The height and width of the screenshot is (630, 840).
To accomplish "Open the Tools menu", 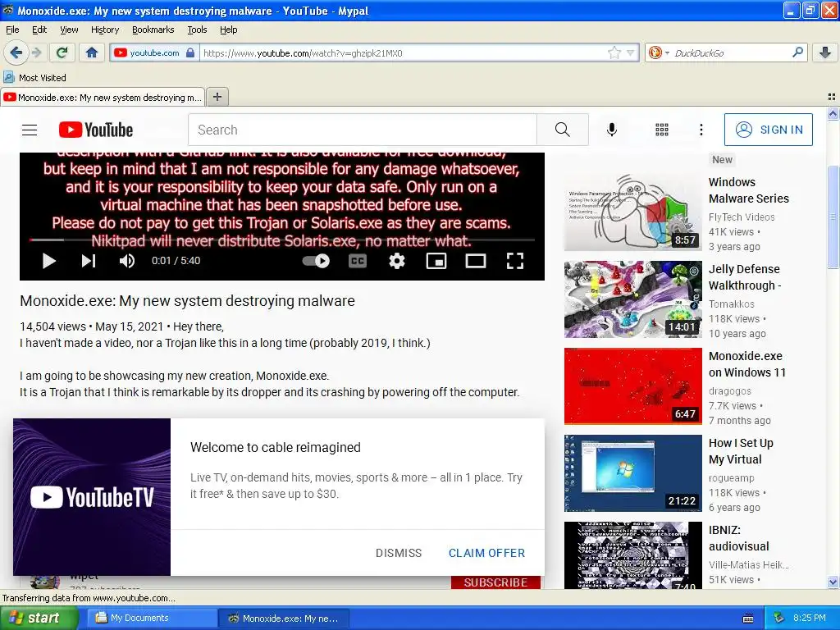I will point(197,30).
